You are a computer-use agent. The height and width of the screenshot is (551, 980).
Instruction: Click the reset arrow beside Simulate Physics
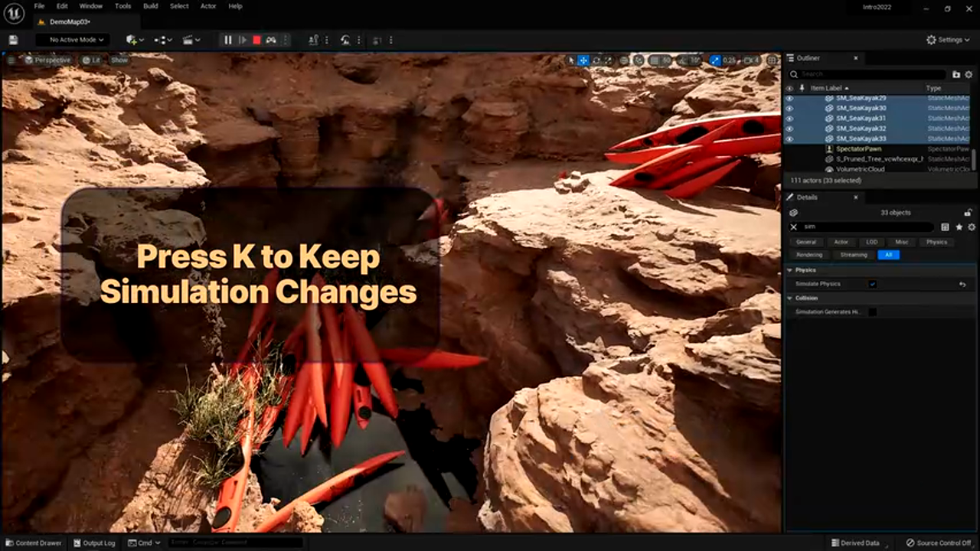pyautogui.click(x=962, y=284)
